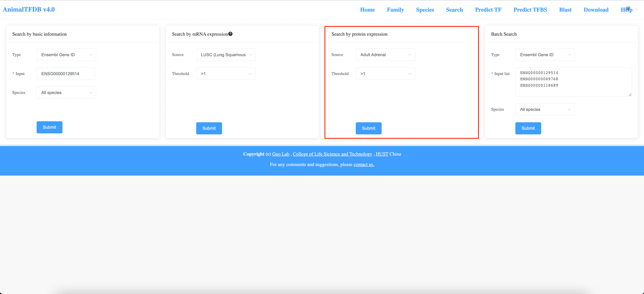Submit the Batch Search form
Screen dimensions: 644x294
coord(528,128)
